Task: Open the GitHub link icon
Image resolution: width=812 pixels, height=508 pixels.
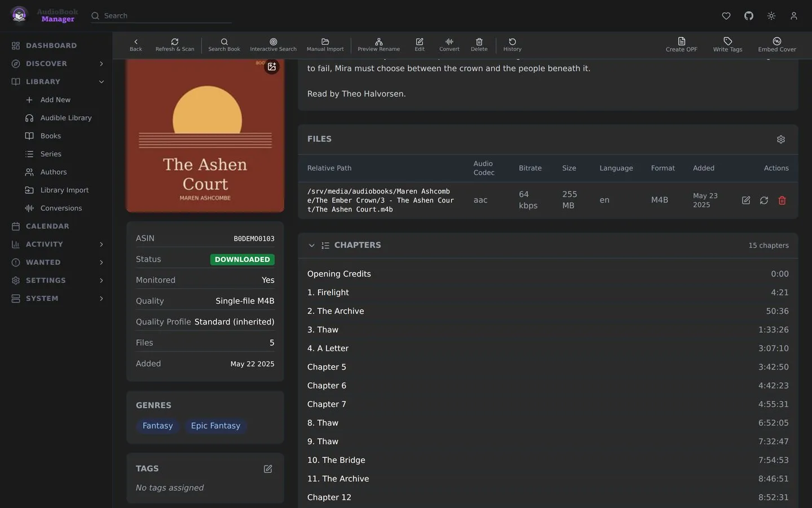Action: coord(749,16)
